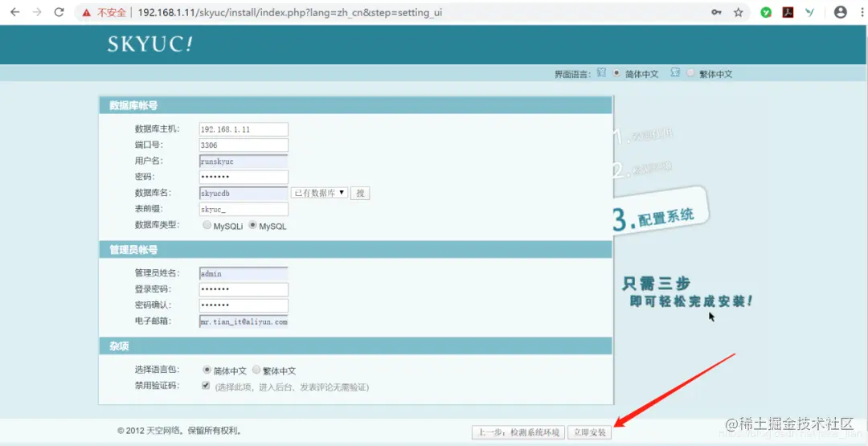Screen dimensions: 868x446
Task: Open saved password key icon
Action: point(716,12)
